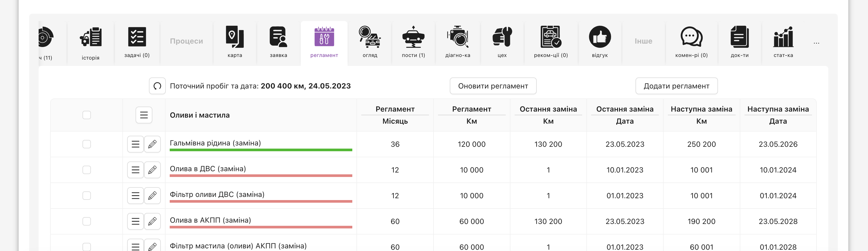The width and height of the screenshot is (868, 251).
Task: Edit Гальмівна рідина row with pencil icon
Action: pyautogui.click(x=152, y=144)
